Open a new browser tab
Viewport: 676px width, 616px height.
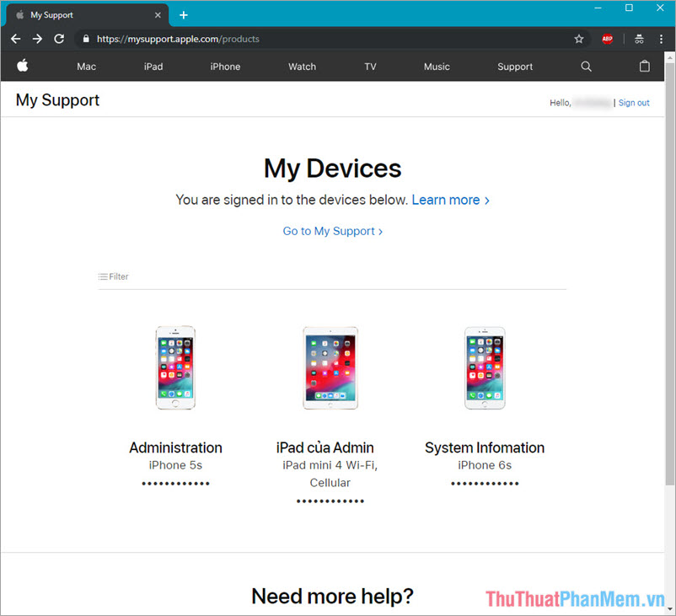click(x=184, y=14)
